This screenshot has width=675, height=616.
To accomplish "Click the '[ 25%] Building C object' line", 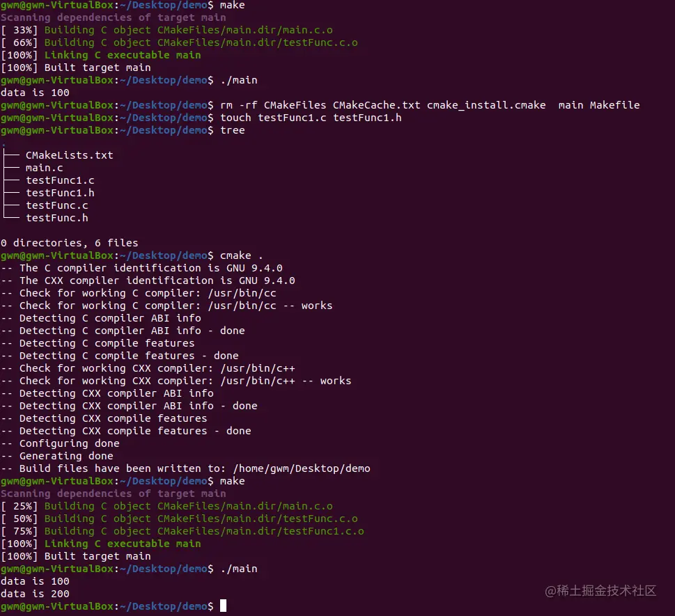I will [166, 506].
